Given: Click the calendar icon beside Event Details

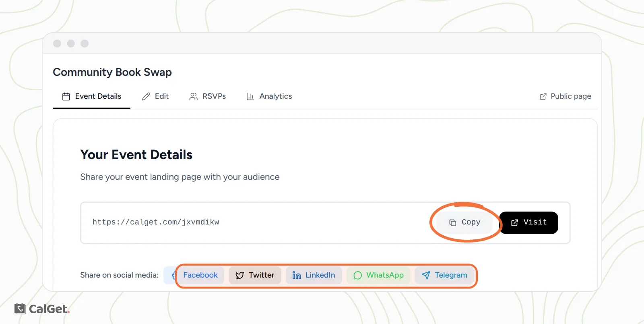Looking at the screenshot, I should (x=66, y=97).
